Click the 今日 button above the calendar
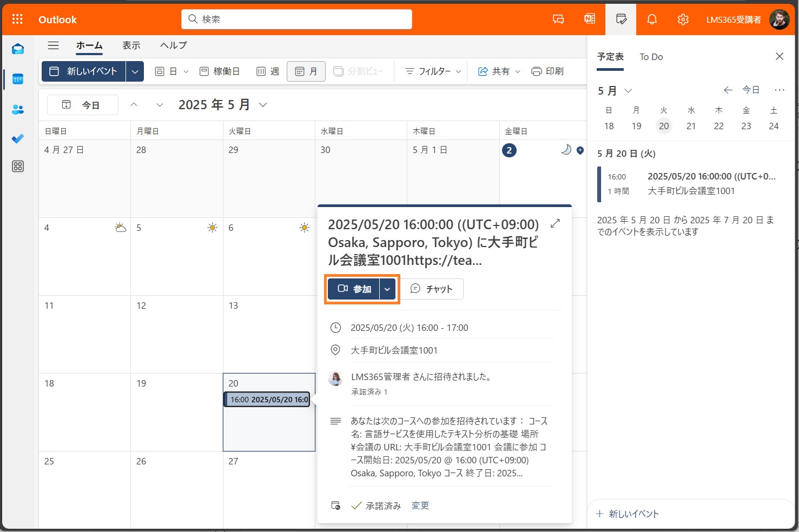799x532 pixels. click(x=83, y=105)
